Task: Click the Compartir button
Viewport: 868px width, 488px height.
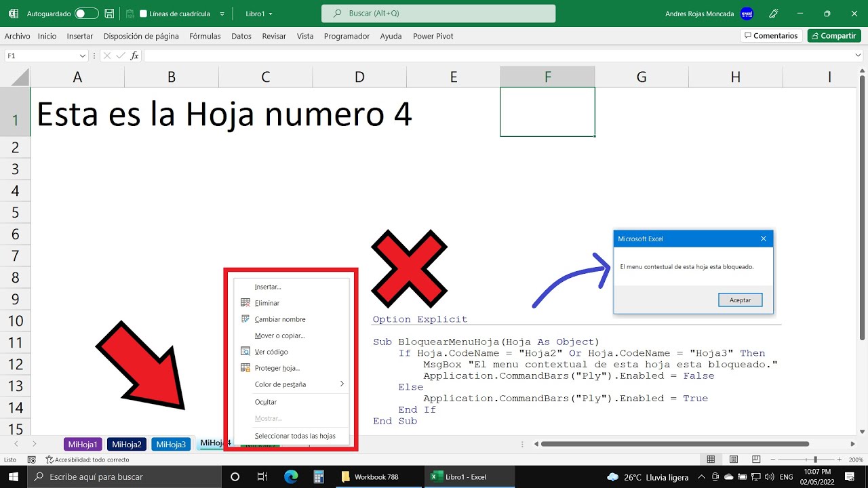Action: point(834,36)
